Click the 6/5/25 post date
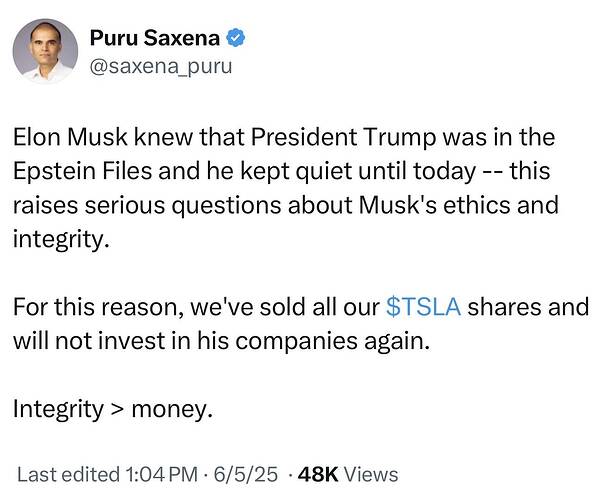611x500 pixels. [x=237, y=475]
